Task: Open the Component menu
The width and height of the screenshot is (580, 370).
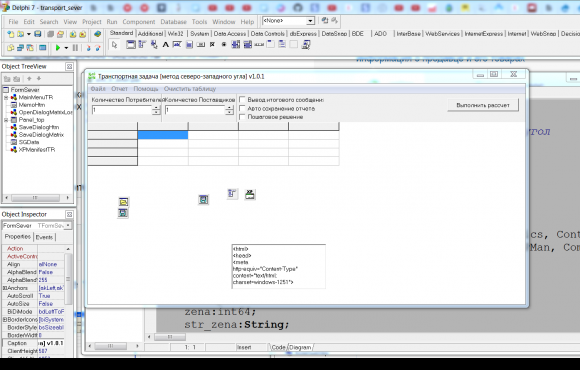Action: tap(139, 22)
